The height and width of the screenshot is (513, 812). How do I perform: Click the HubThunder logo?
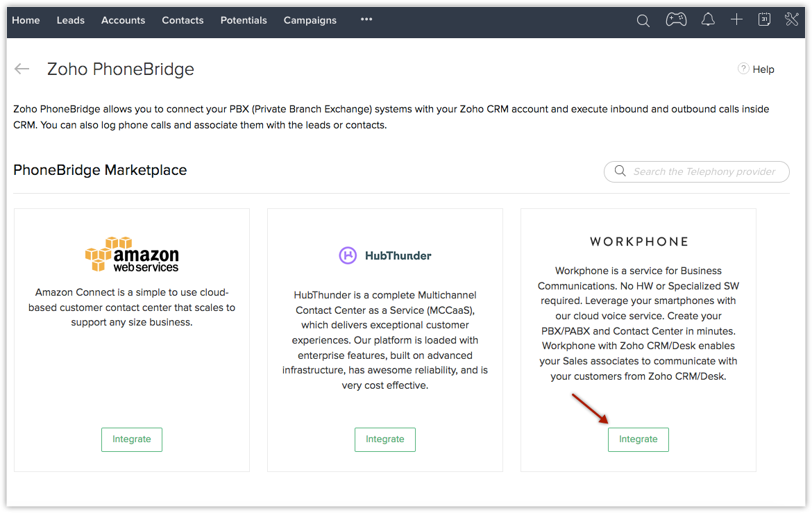[384, 255]
